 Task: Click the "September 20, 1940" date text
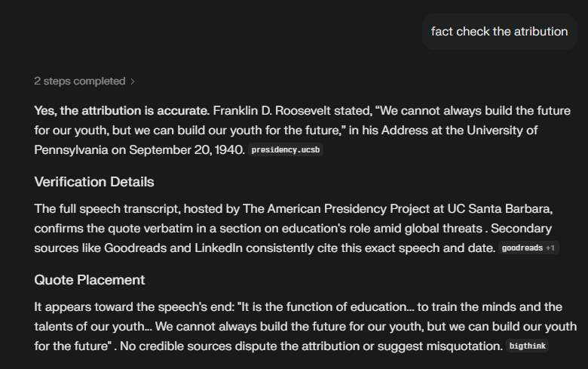click(x=186, y=149)
